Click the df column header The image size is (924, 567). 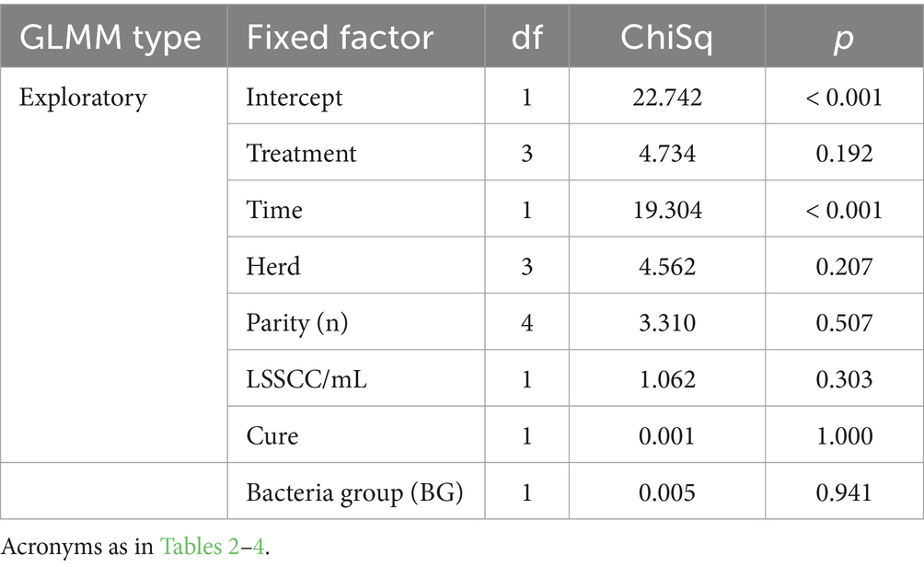[526, 38]
